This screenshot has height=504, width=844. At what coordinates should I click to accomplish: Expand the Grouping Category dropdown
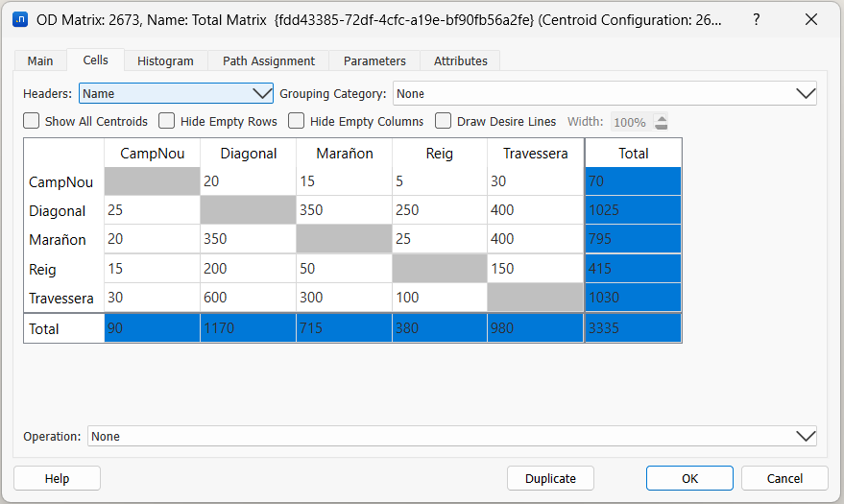(605, 93)
